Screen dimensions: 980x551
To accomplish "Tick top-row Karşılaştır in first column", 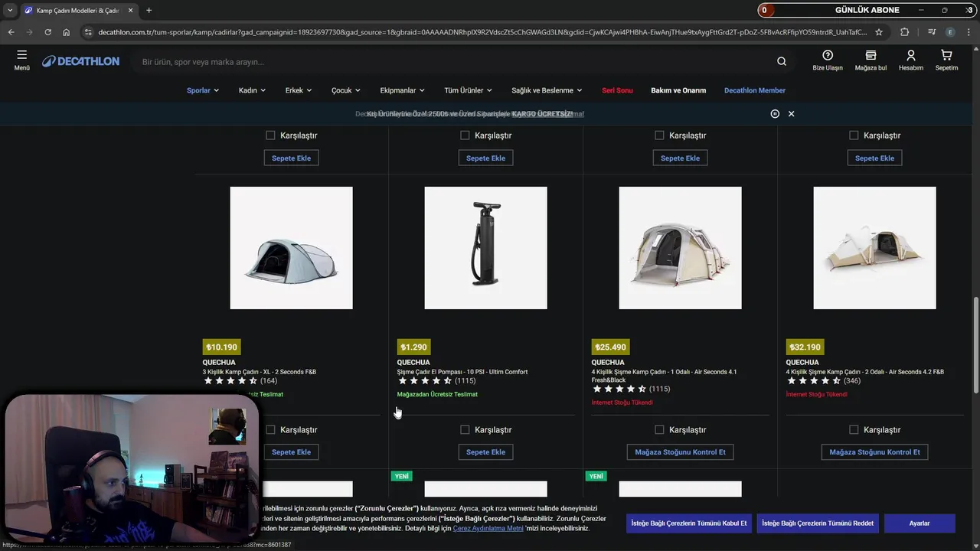I will pos(270,135).
